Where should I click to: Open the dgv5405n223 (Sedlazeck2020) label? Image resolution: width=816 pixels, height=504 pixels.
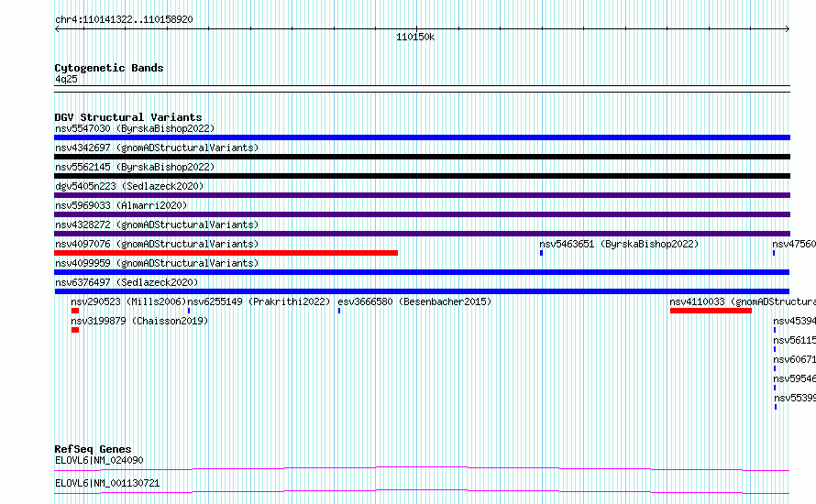129,186
